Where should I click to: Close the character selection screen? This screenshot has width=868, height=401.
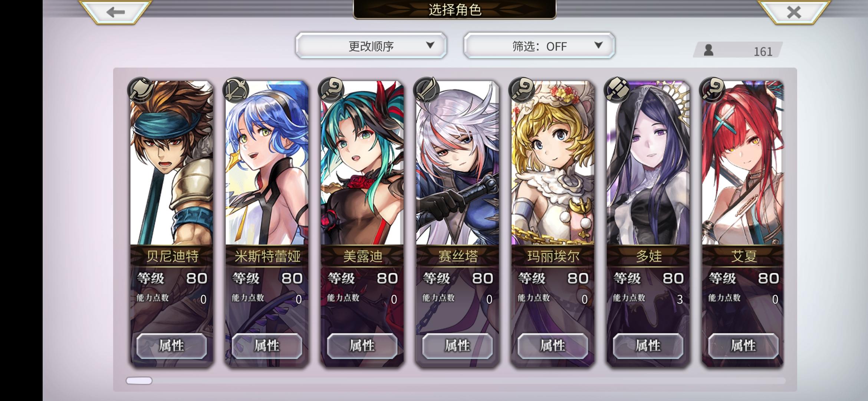pos(794,12)
